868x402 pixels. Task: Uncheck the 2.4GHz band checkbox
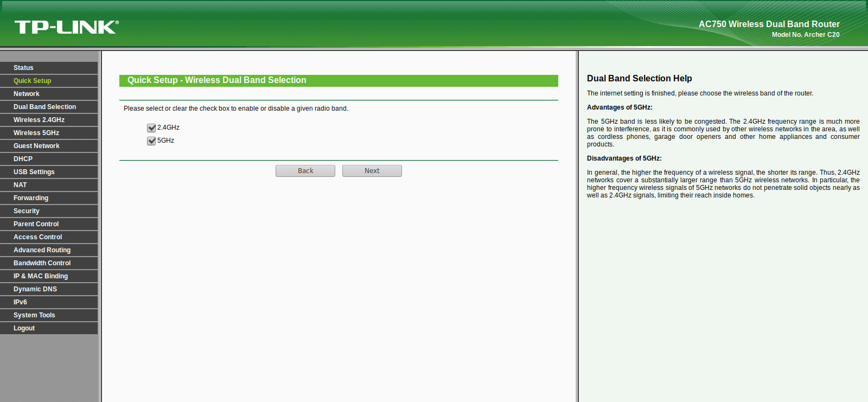tap(151, 128)
